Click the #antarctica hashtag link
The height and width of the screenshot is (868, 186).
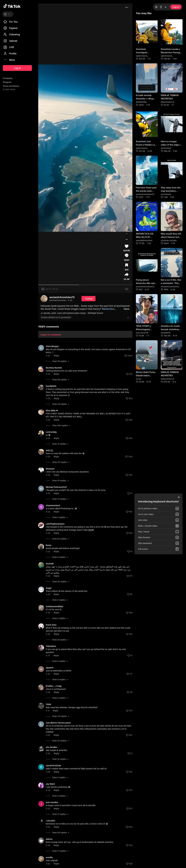109,309
